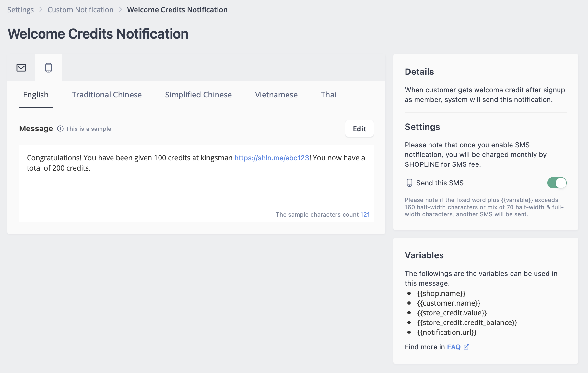
Task: Go to Settings breadcrumb
Action: click(x=20, y=10)
